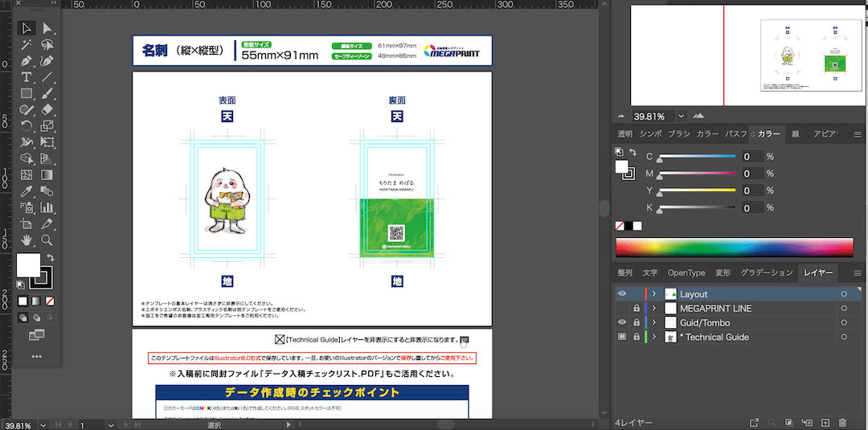The height and width of the screenshot is (430, 868).
Task: Select the Magic Wand tool
Action: tap(27, 44)
